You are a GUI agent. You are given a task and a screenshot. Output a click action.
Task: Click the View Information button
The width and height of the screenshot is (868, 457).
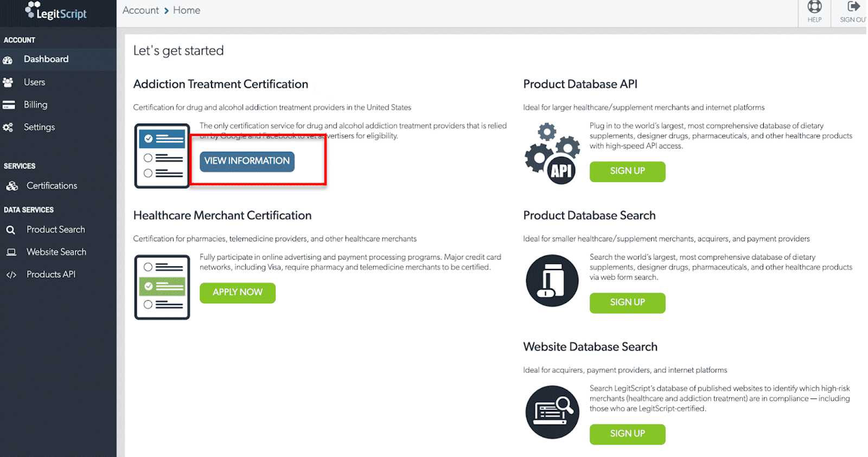[x=247, y=162]
